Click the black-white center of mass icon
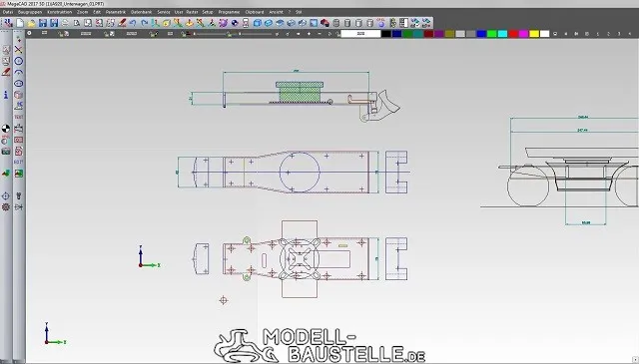Screen dimensions: 639x364 click(x=6, y=129)
